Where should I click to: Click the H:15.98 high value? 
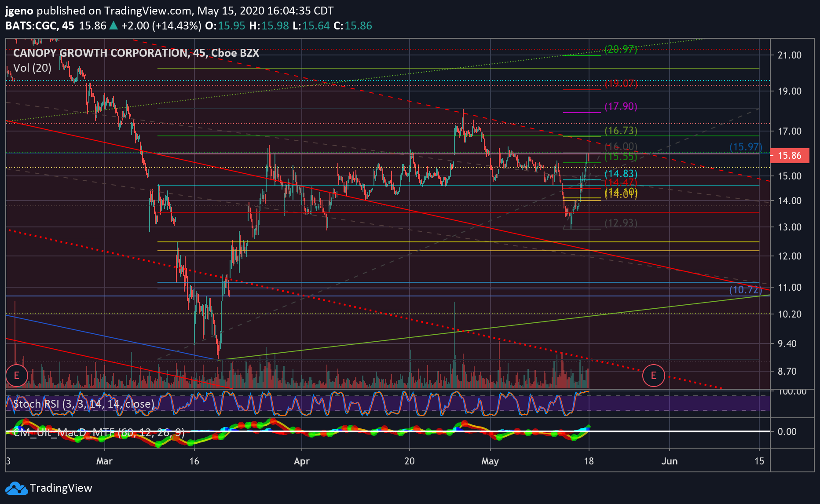tap(269, 26)
